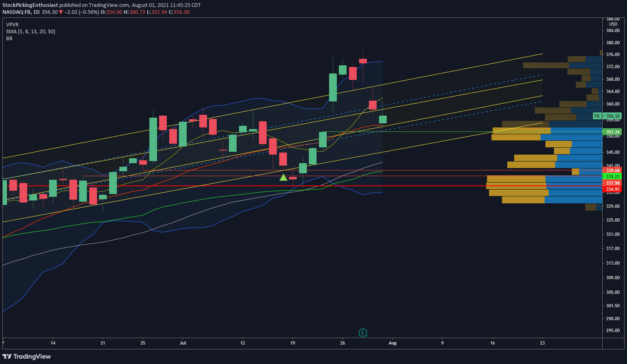Click the red 337.98 price label
This screenshot has height=364, width=627.
[613, 183]
